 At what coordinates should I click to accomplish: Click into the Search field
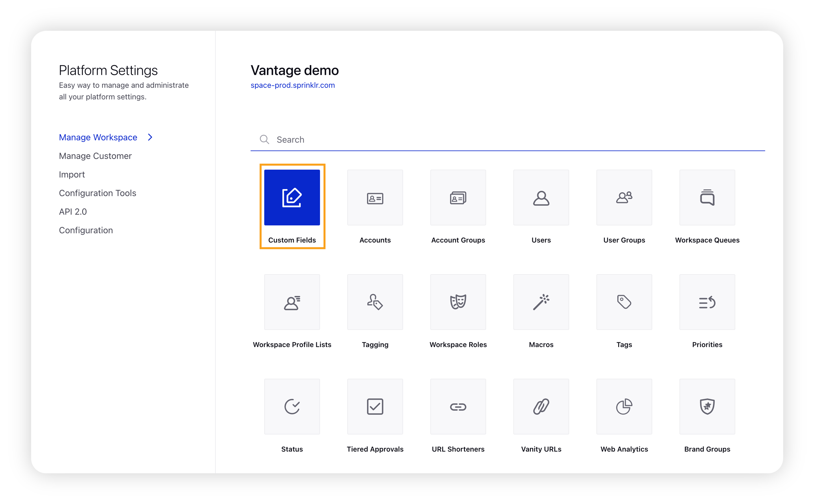(x=507, y=139)
